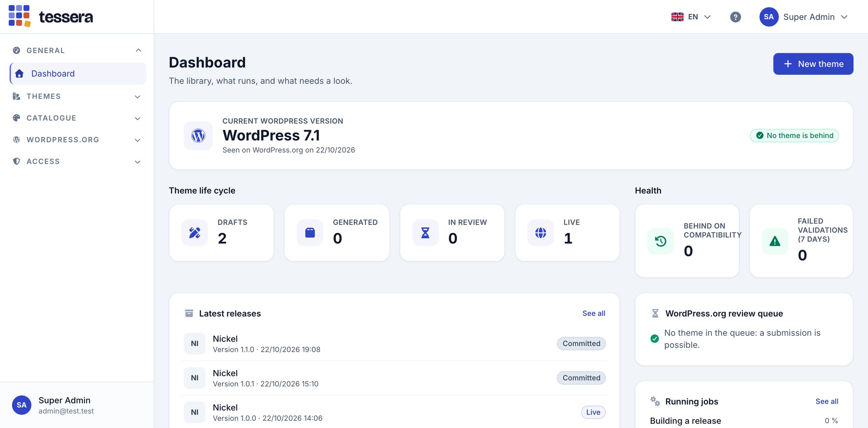
Task: Click the Latest releases archive icon
Action: click(189, 313)
